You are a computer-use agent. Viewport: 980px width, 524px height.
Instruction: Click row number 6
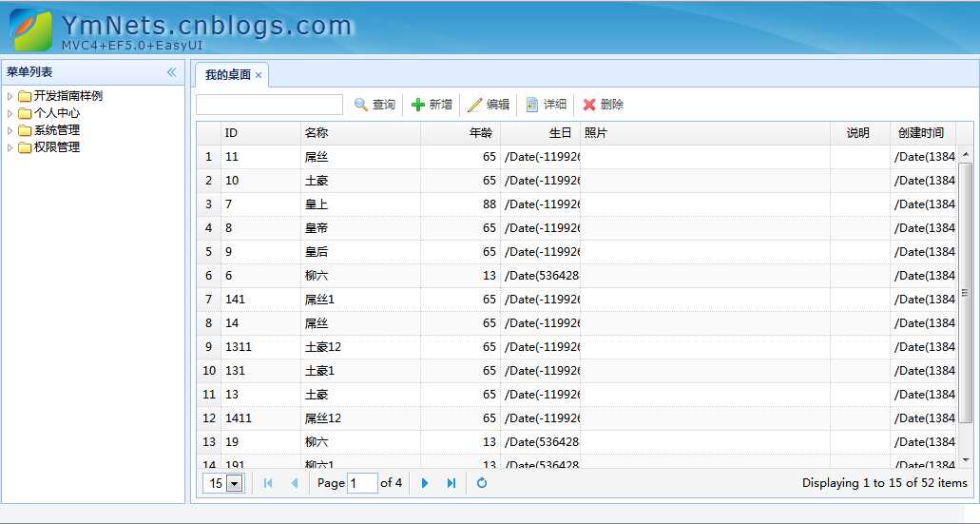(209, 276)
